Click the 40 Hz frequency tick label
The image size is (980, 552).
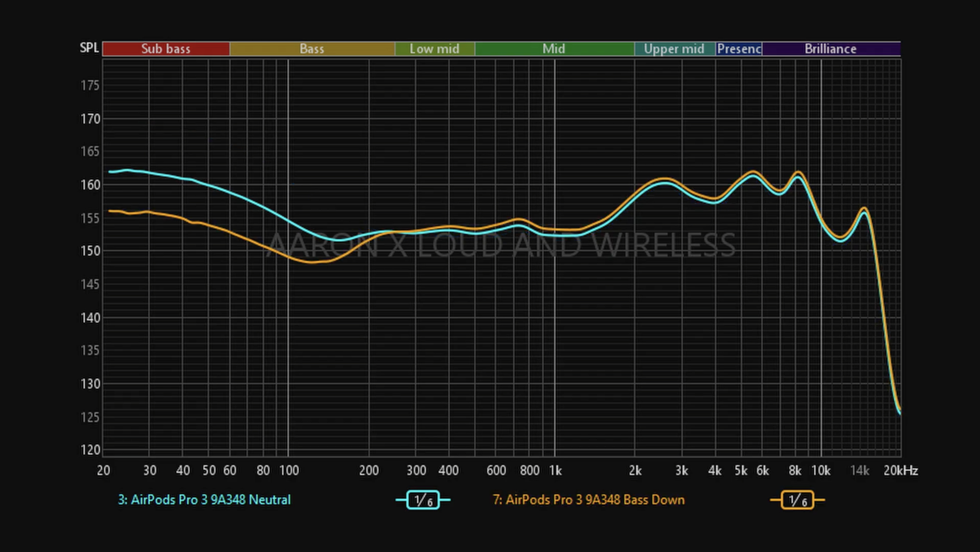[x=183, y=470]
